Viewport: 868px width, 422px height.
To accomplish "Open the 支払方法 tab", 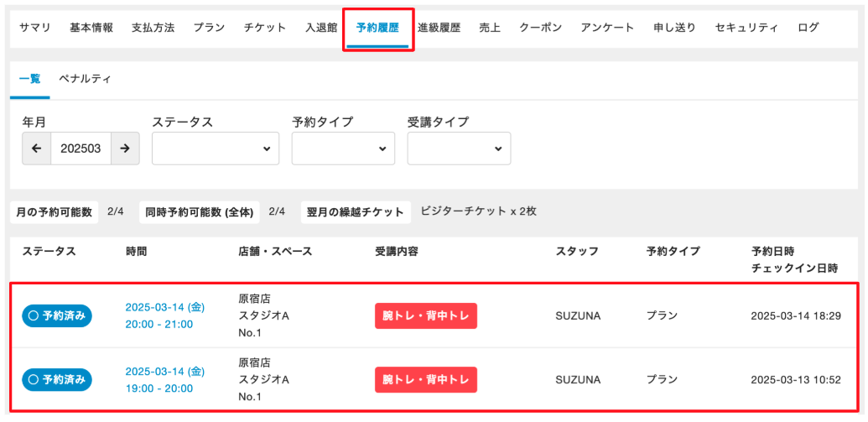I will click(153, 28).
